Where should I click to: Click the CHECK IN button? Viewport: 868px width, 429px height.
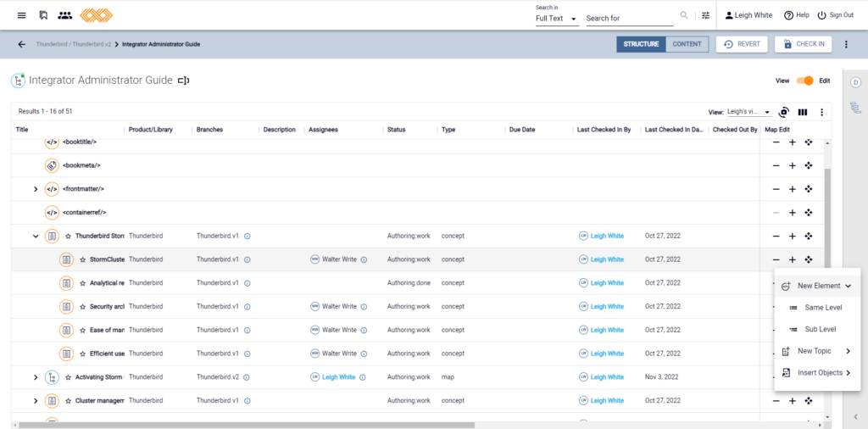pyautogui.click(x=804, y=44)
